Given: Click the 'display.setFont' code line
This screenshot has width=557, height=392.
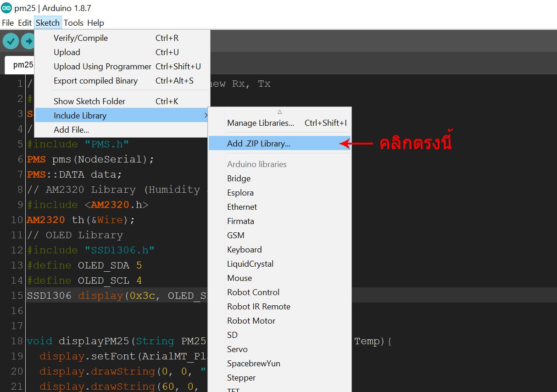Looking at the screenshot, I should [123, 356].
